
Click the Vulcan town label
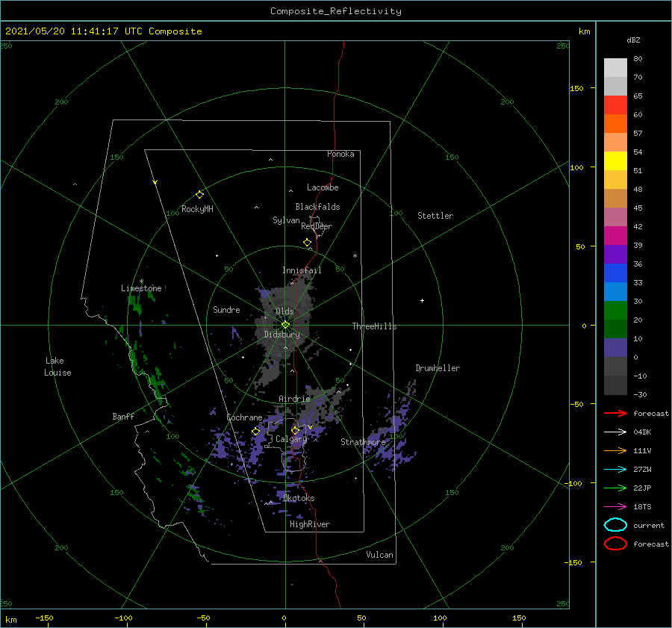[379, 555]
